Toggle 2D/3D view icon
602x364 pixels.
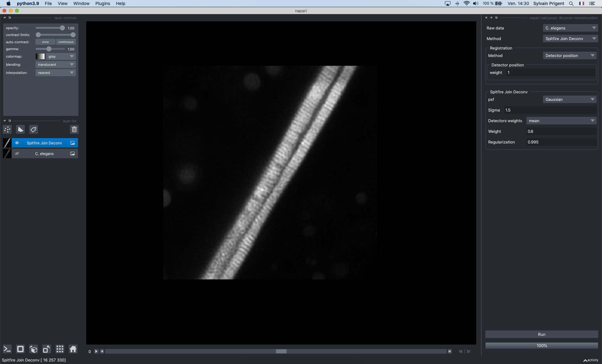coord(20,349)
